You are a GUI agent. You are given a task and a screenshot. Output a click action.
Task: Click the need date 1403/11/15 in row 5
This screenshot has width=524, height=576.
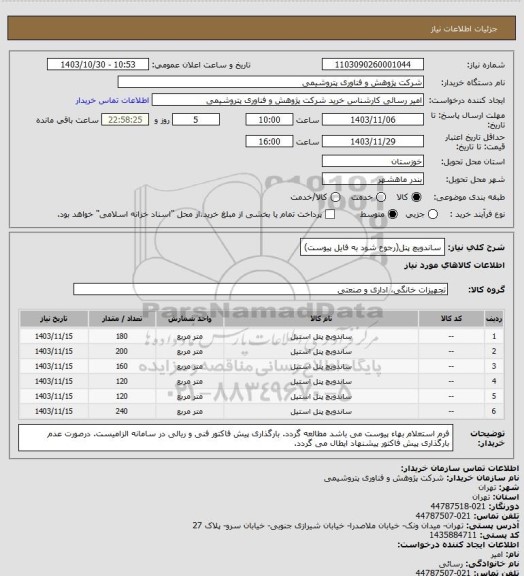click(x=54, y=397)
